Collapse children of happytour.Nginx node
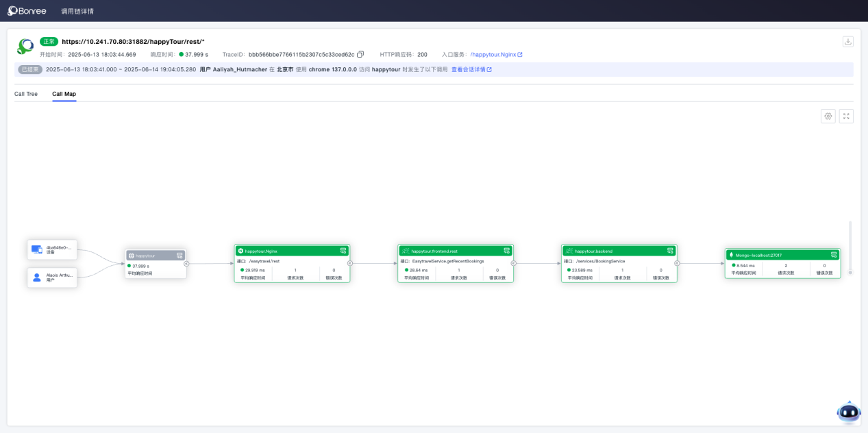 pyautogui.click(x=350, y=263)
